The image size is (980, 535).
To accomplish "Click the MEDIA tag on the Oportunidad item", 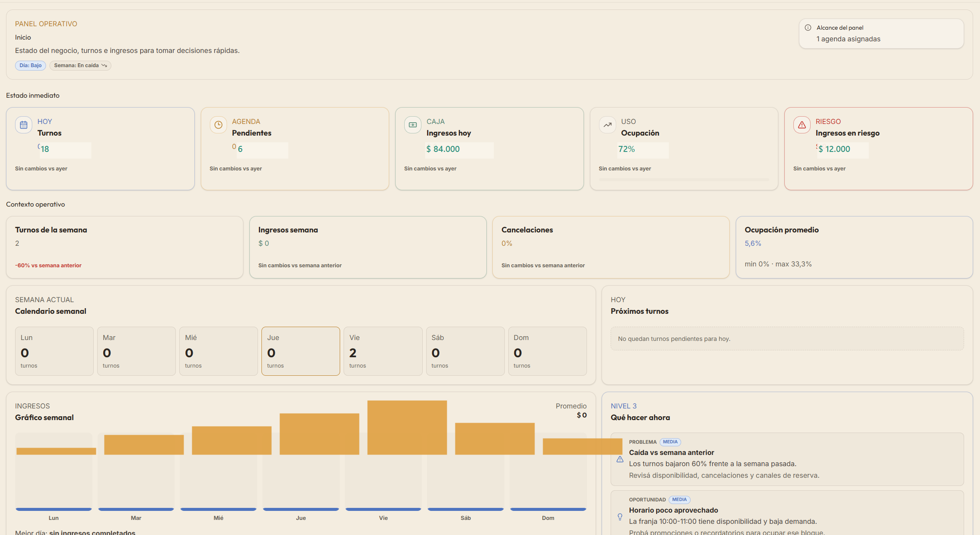I will click(679, 500).
